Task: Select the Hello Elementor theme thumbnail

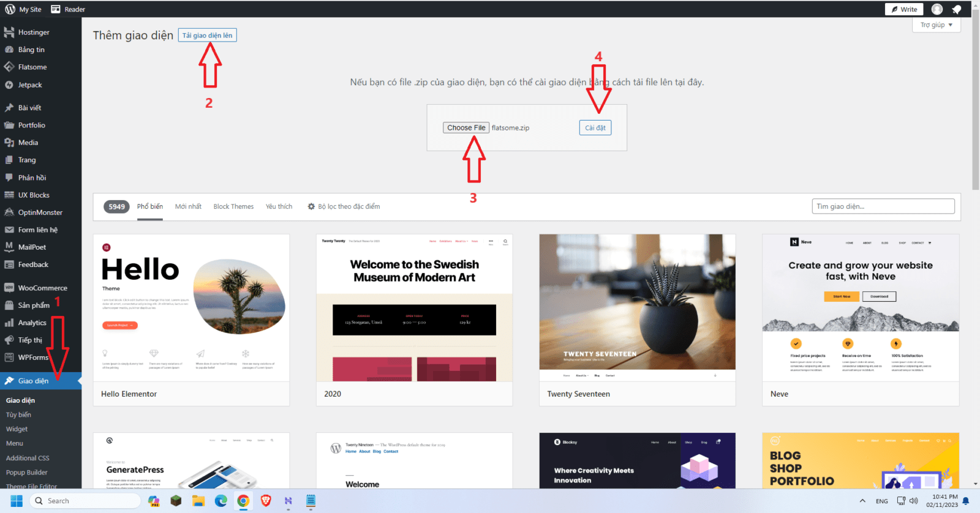Action: (191, 308)
